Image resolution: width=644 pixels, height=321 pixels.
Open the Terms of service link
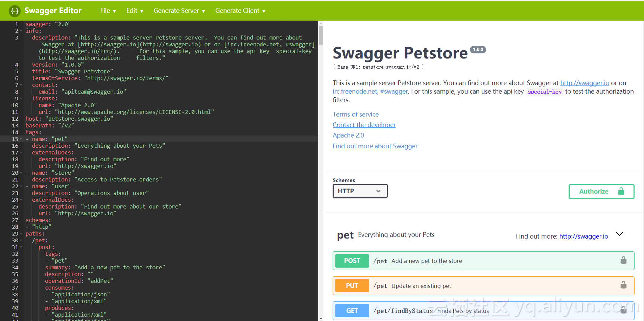(x=356, y=115)
